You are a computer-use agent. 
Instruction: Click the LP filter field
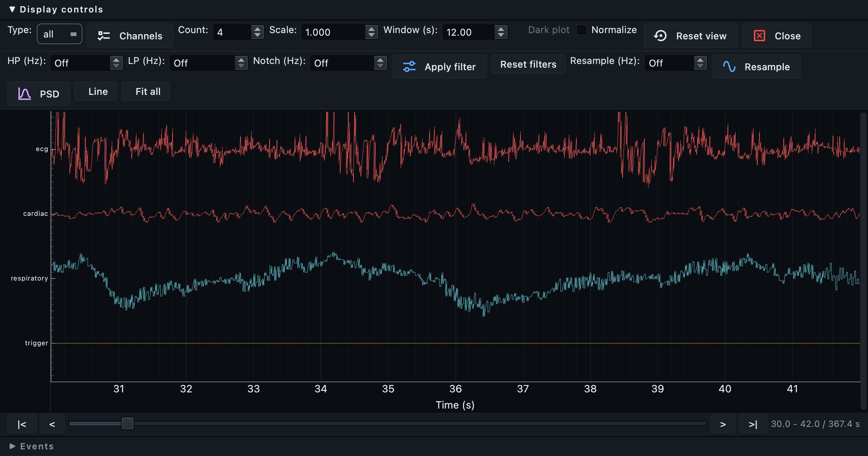point(203,63)
